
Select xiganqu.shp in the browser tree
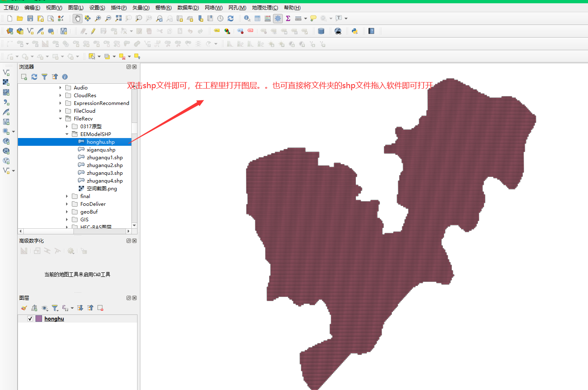(101, 150)
